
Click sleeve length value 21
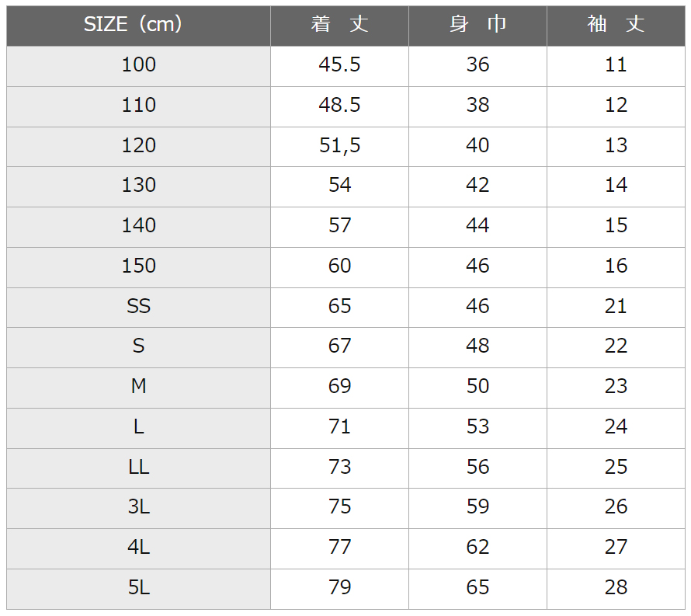coord(616,308)
